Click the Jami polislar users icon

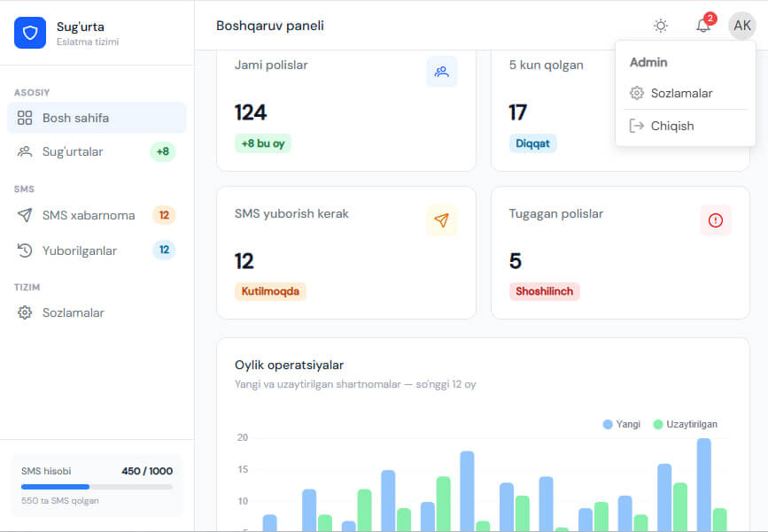click(442, 72)
